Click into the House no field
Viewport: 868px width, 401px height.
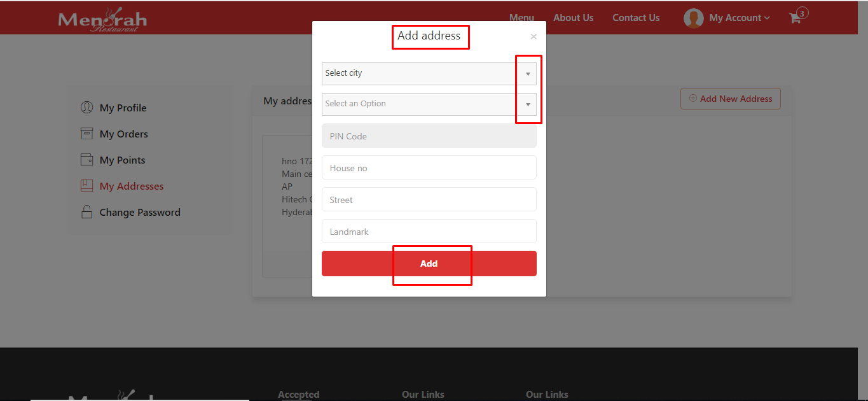pyautogui.click(x=429, y=168)
